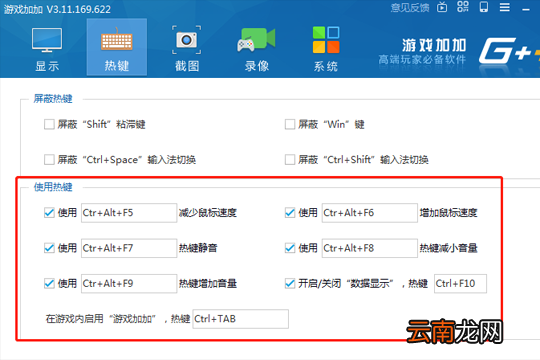
Task: Uncheck 使用 for 增加鼠标速度 hotkey
Action: tap(290, 213)
